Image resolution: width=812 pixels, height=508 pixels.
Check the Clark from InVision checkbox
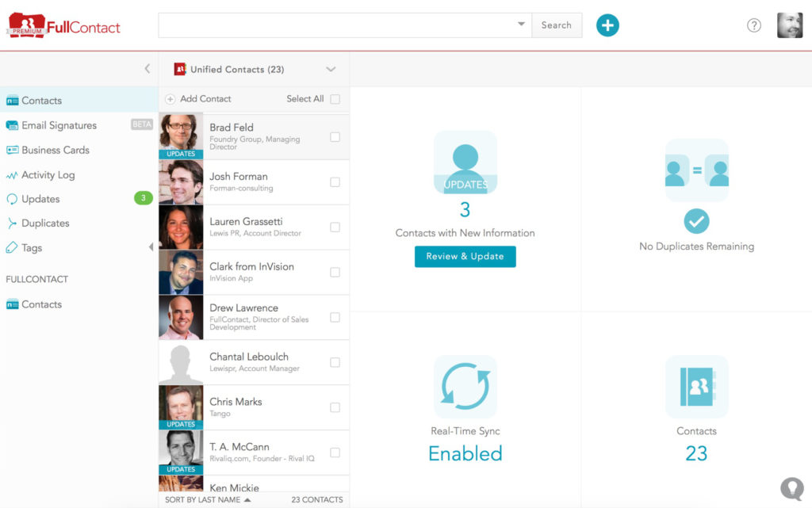point(335,272)
